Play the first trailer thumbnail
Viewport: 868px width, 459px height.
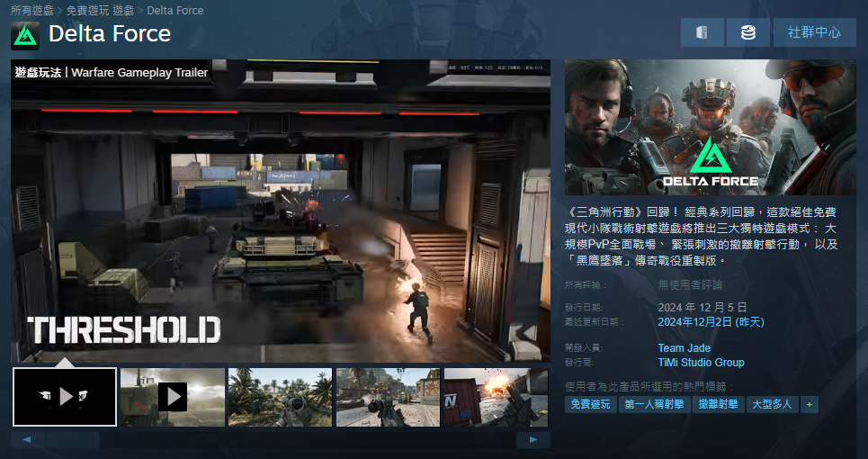65,397
